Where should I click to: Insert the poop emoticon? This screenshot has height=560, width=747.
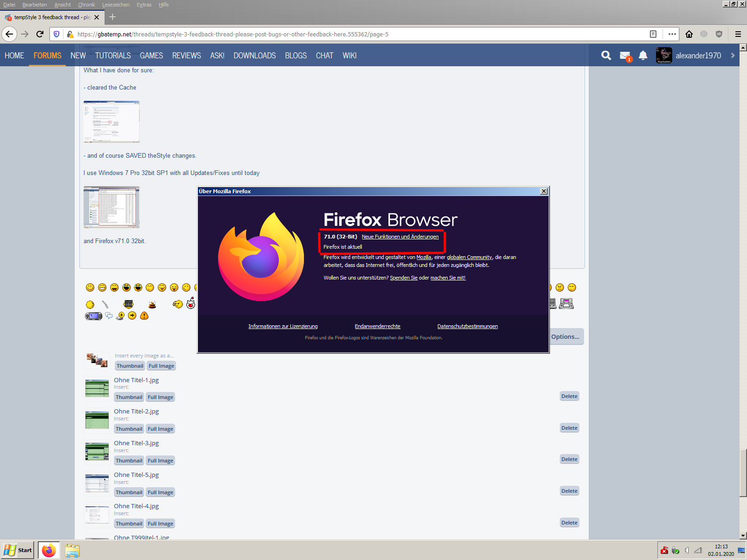coord(152,304)
